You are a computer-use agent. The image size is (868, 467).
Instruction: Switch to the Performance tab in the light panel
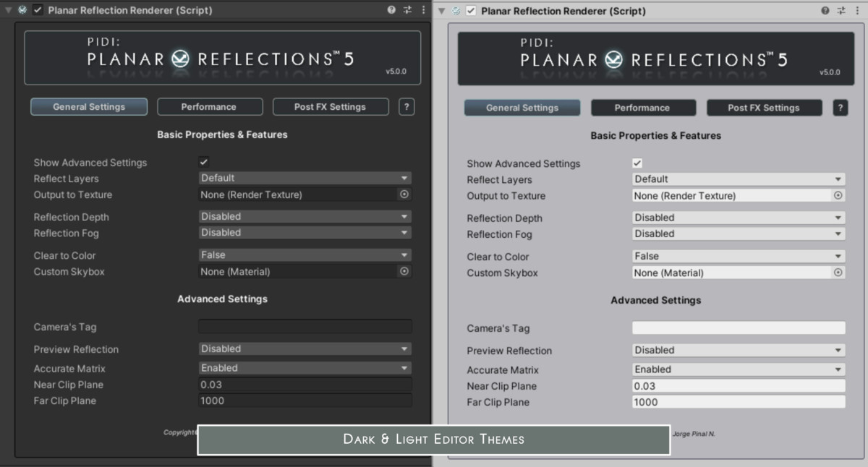[643, 108]
